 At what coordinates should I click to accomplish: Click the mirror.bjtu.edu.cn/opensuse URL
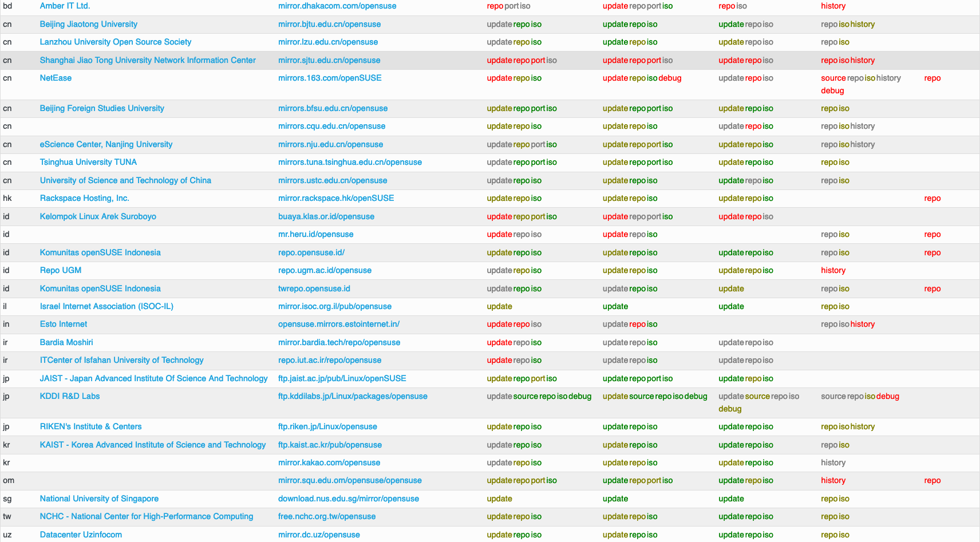[x=329, y=25]
